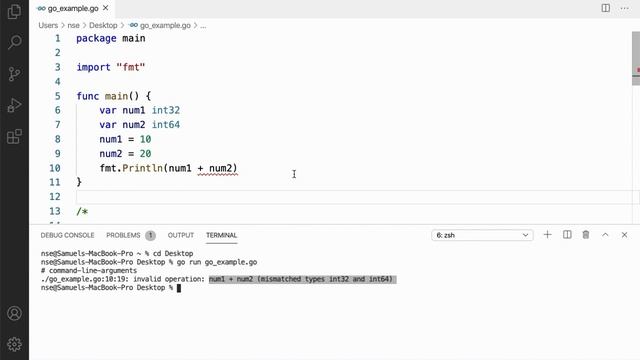
Task: Select the Terminal panel tab
Action: 221,235
